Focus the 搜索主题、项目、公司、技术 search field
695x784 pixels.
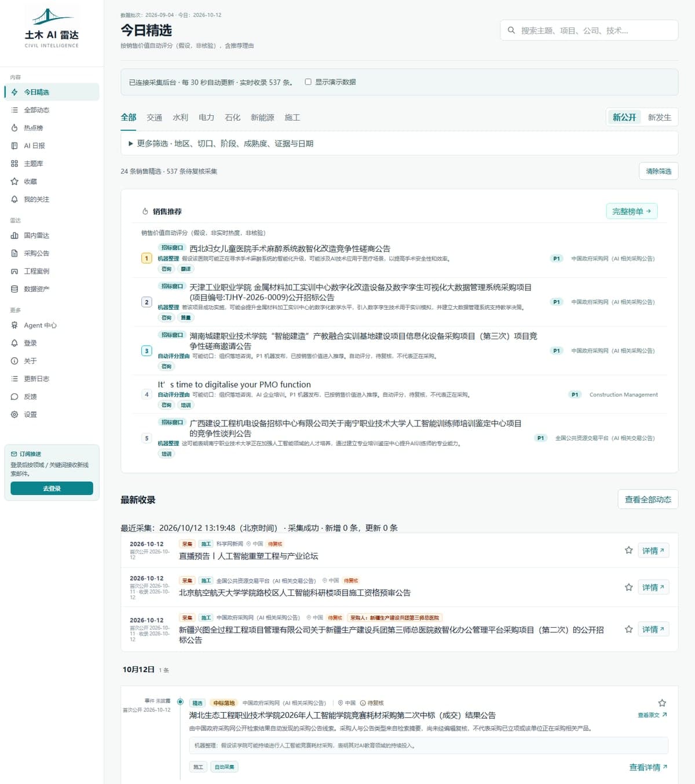589,30
